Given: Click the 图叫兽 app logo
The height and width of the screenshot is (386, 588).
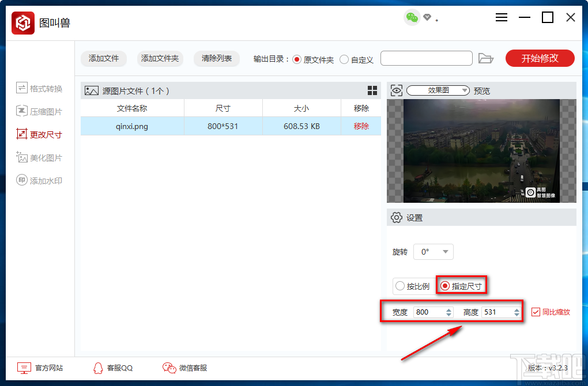Looking at the screenshot, I should 23,23.
